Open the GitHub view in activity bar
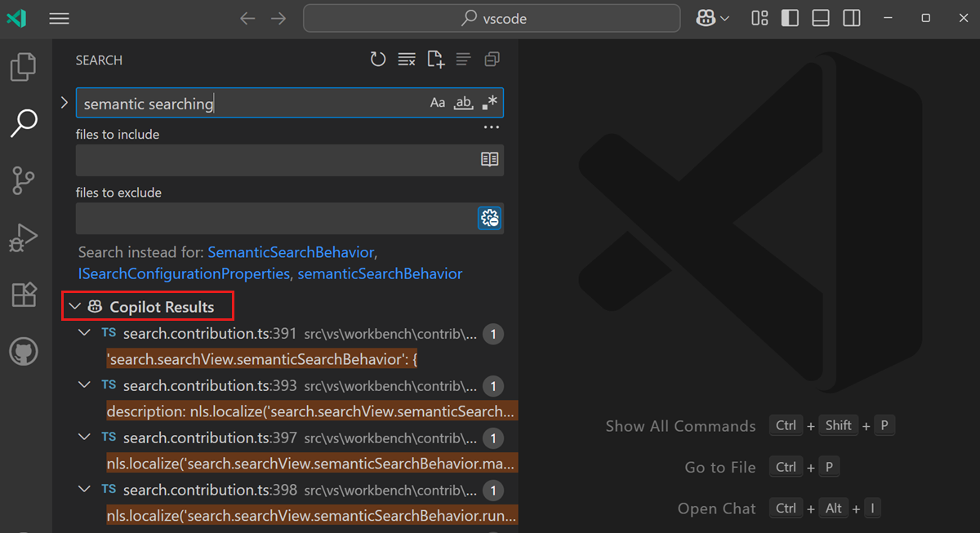Screen dimensions: 980x533 click(x=24, y=353)
